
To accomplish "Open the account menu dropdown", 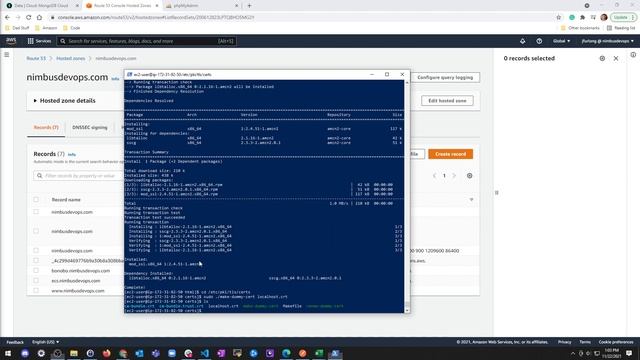I will click(x=608, y=41).
